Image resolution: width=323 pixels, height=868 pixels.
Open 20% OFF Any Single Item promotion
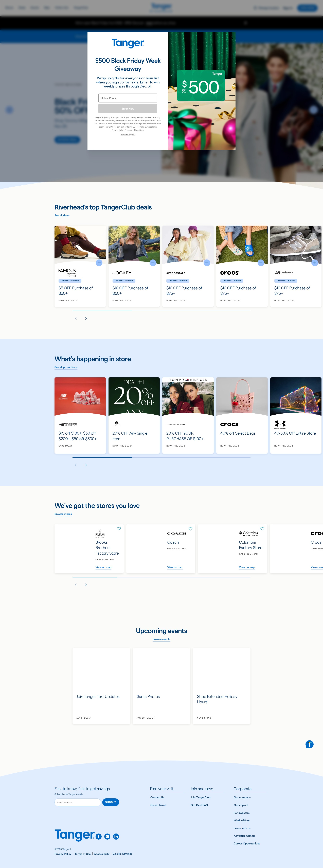click(x=134, y=415)
